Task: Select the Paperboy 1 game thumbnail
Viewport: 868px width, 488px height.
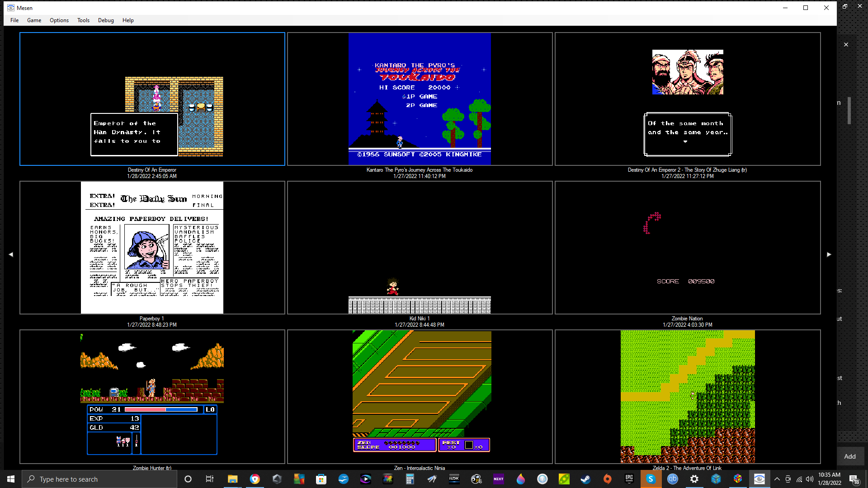Action: tap(152, 248)
